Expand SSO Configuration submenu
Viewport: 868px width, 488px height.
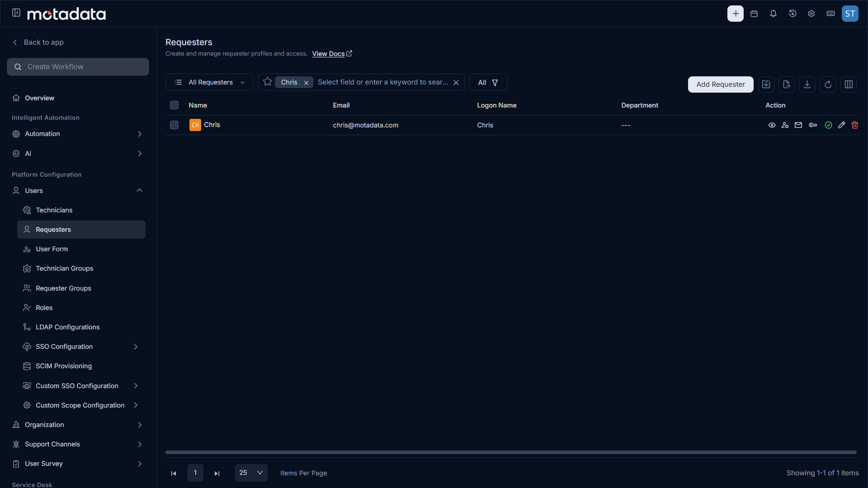pos(81,347)
